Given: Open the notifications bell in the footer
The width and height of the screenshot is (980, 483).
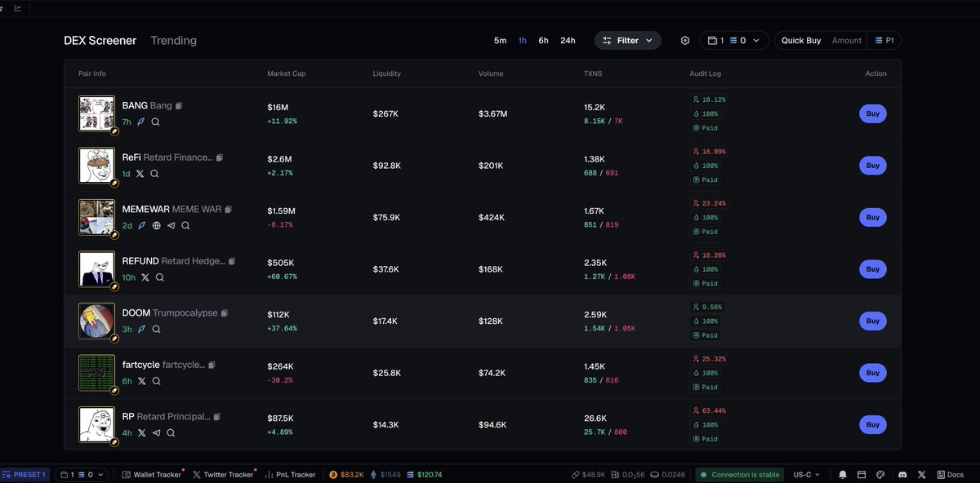Looking at the screenshot, I should [x=843, y=475].
